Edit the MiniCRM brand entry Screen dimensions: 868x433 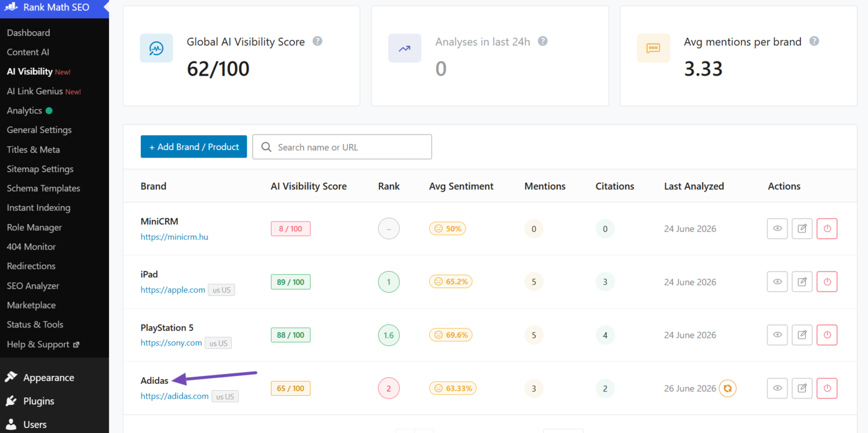coord(802,228)
